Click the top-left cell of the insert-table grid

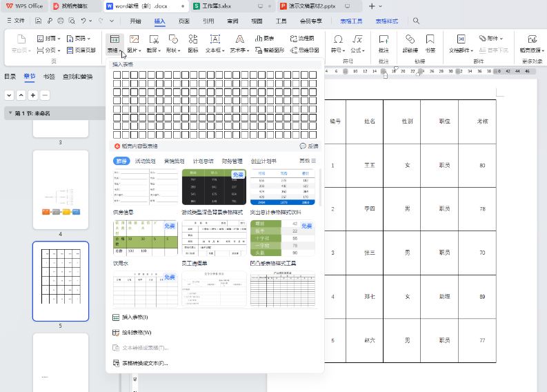117,75
